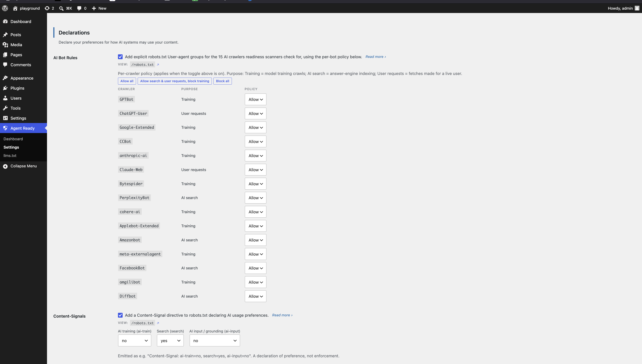
Task: Open the cohere-ai policy dropdown
Action: coord(256,212)
